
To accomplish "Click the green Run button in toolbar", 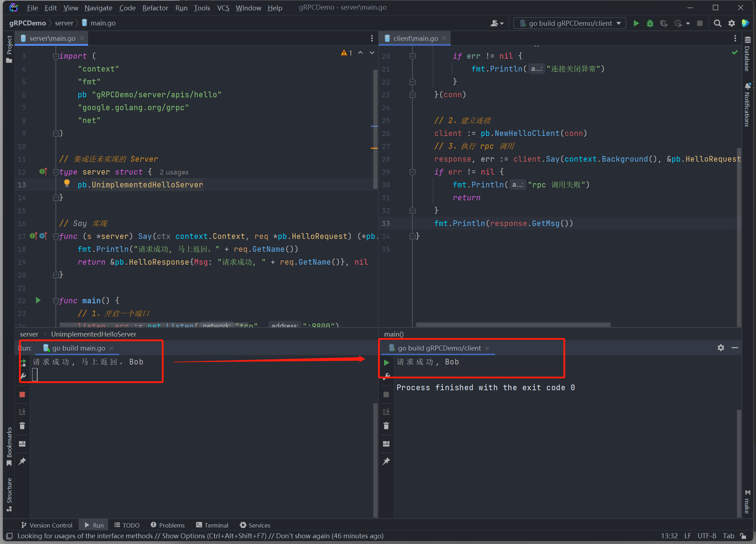I will tap(636, 23).
